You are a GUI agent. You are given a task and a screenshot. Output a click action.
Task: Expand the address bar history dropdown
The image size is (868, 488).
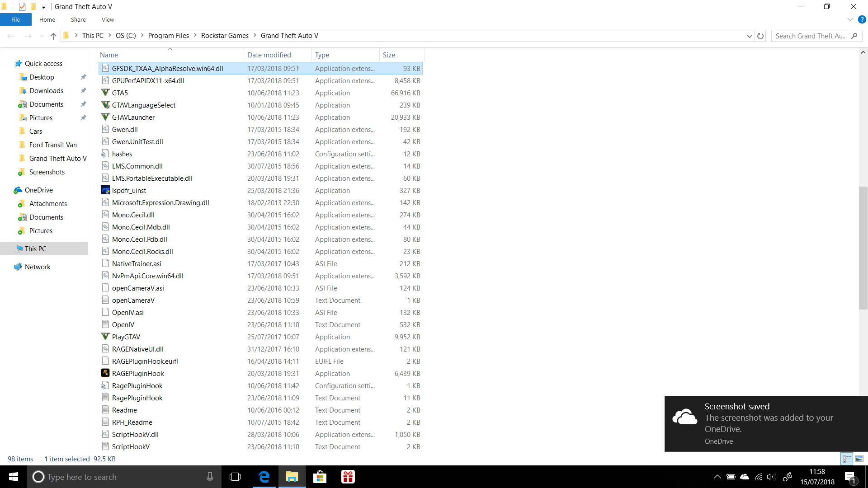point(749,36)
